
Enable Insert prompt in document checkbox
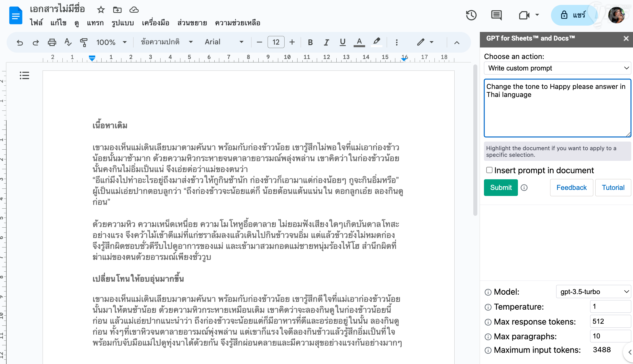pyautogui.click(x=489, y=170)
